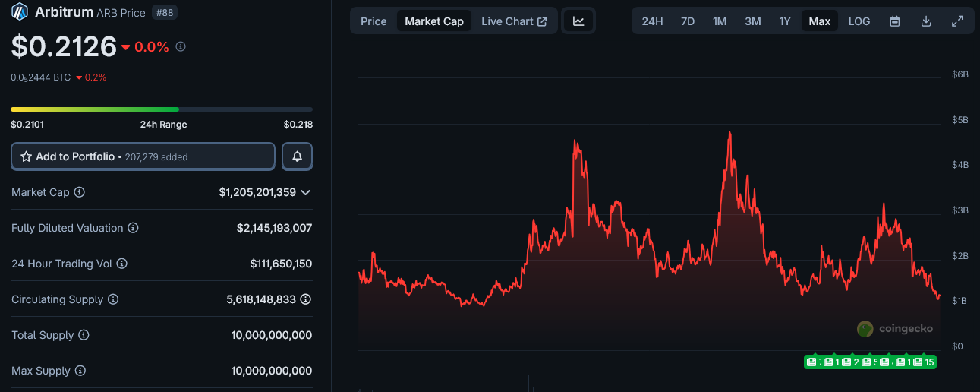Viewport: 980px width, 392px height.
Task: Click the 5,618,148,833 circulating supply value
Action: tap(261, 299)
